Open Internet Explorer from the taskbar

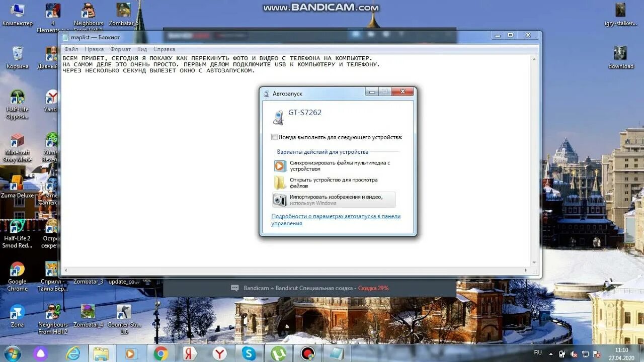tap(73, 353)
